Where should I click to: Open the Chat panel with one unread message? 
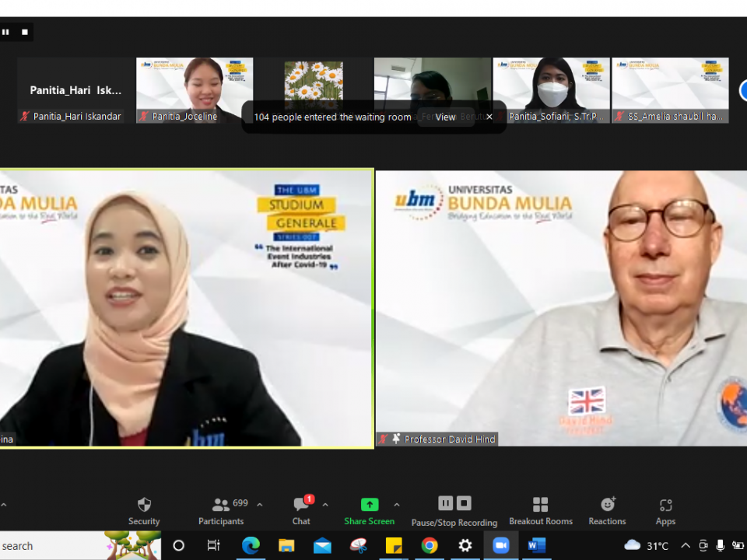point(301,512)
